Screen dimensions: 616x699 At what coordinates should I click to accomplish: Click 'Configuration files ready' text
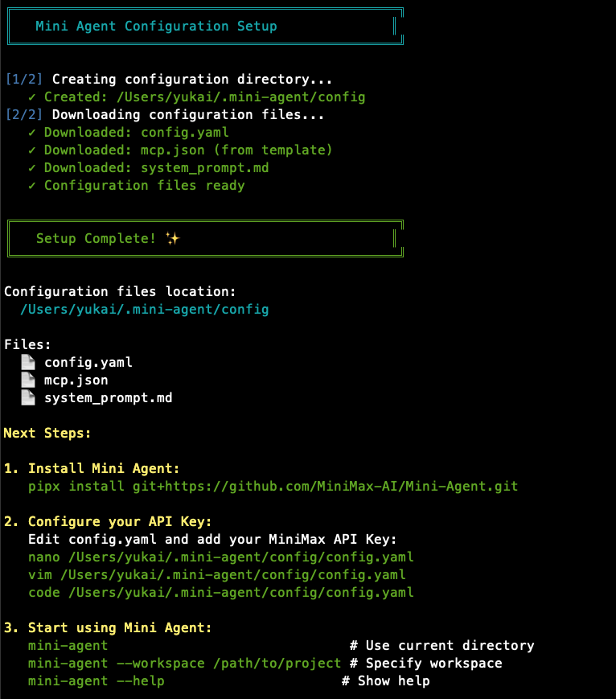[145, 186]
